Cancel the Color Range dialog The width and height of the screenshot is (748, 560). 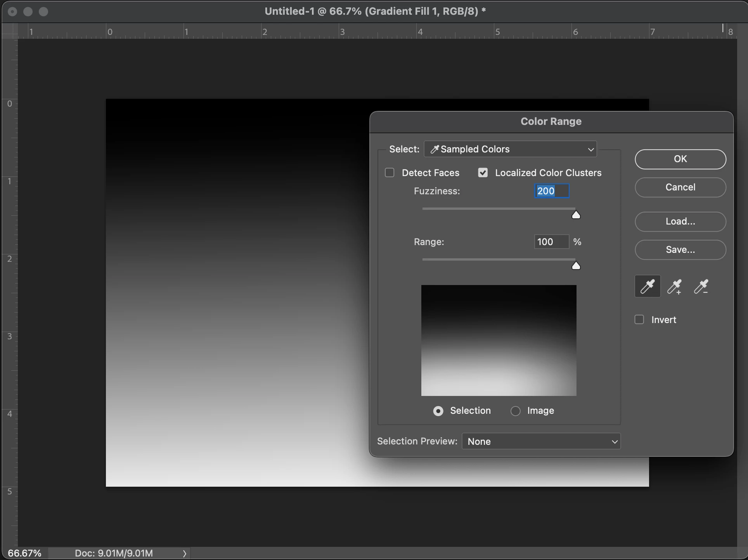pos(680,187)
